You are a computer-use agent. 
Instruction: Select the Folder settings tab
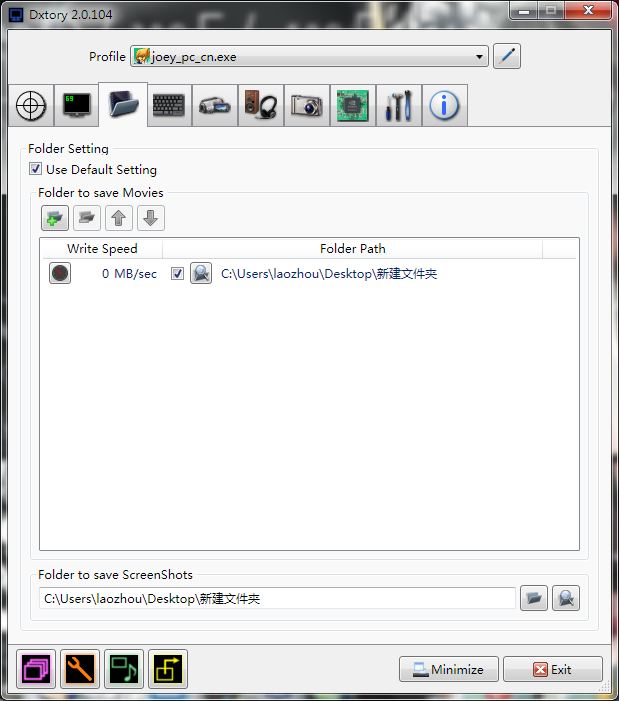click(123, 105)
